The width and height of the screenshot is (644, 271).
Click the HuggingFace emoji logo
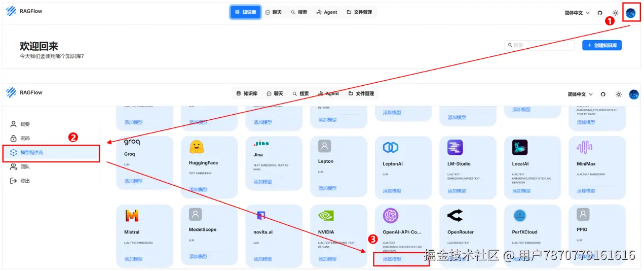pyautogui.click(x=197, y=147)
